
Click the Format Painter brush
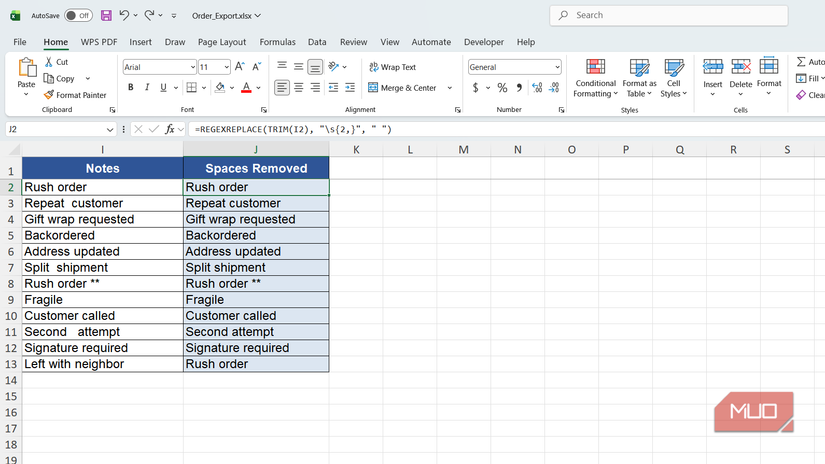click(x=49, y=95)
